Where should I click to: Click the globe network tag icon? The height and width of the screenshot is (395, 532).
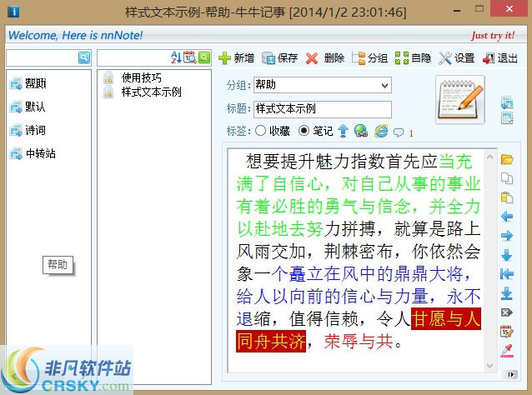[x=361, y=131]
